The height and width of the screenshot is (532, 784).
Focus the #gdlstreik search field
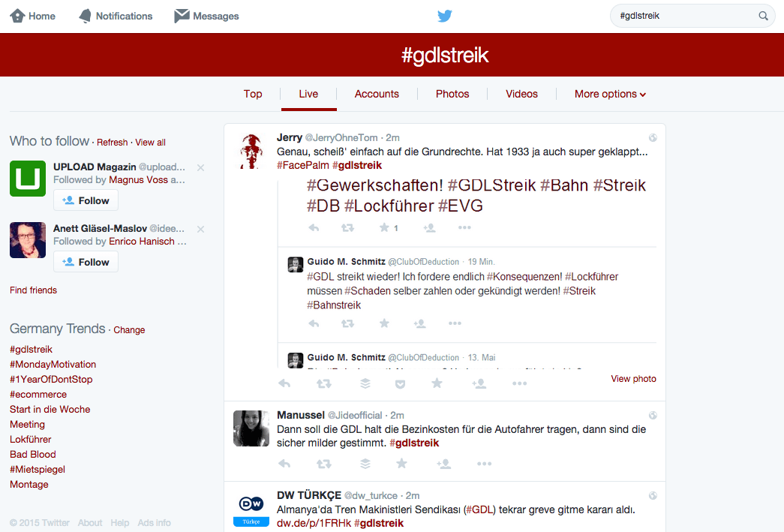coord(692,16)
